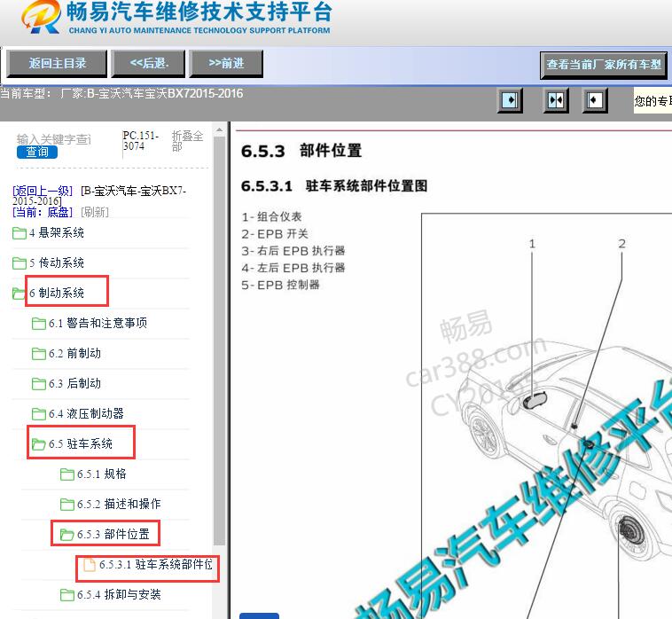
Task: Click the 返回主目录 button
Action: coord(57,64)
